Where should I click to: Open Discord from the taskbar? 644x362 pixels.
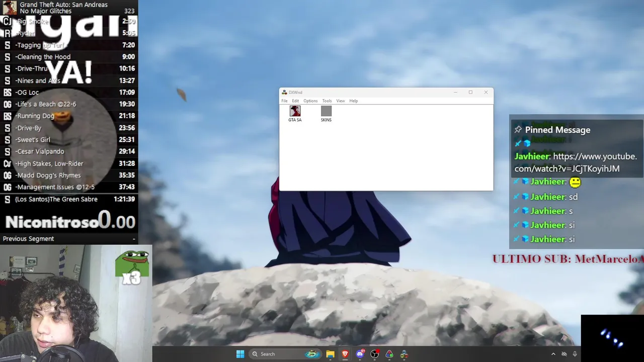pyautogui.click(x=360, y=354)
